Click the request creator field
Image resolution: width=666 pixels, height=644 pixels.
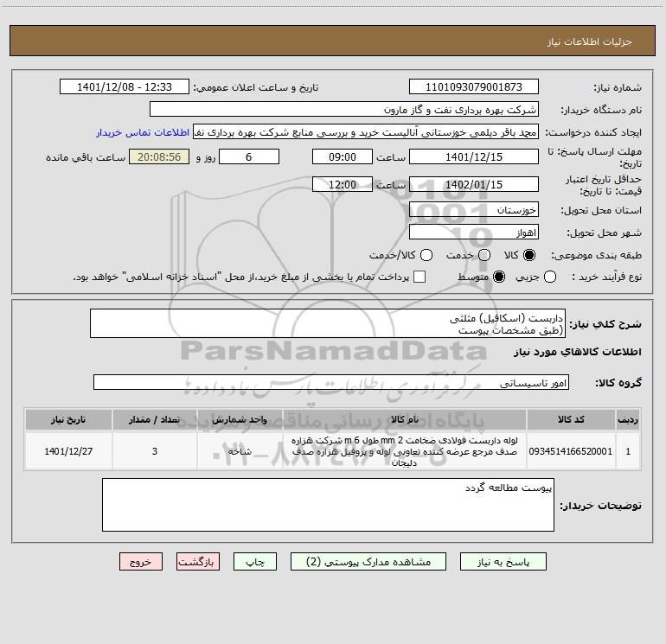coord(366,132)
